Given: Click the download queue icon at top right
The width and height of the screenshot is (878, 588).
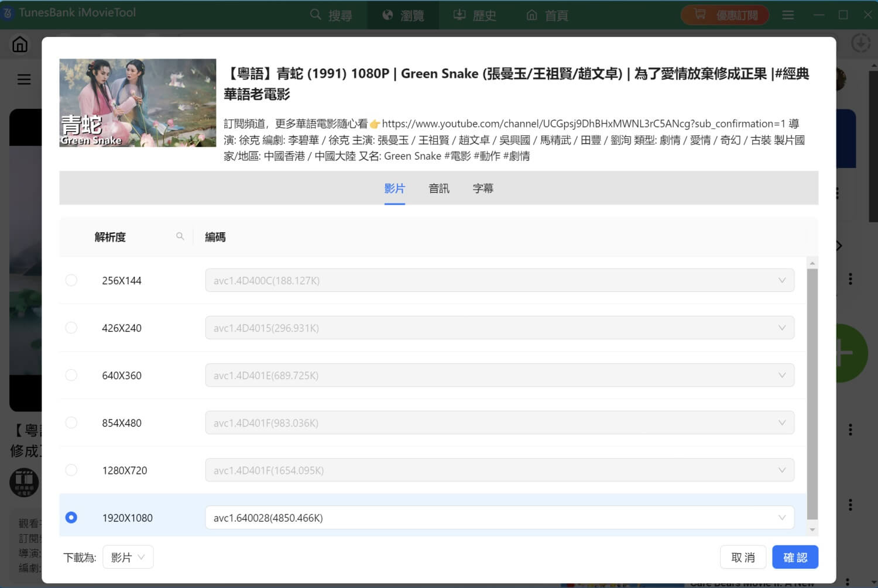Looking at the screenshot, I should [860, 43].
